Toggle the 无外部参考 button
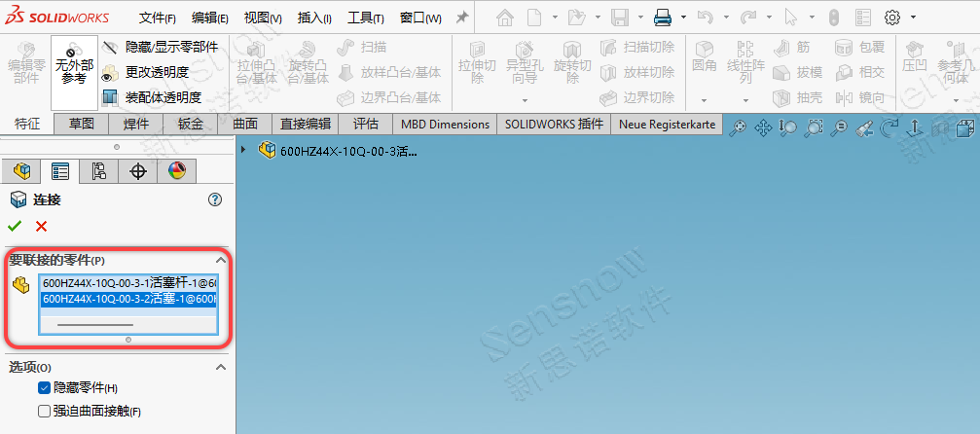This screenshot has width=980, height=434. click(74, 71)
